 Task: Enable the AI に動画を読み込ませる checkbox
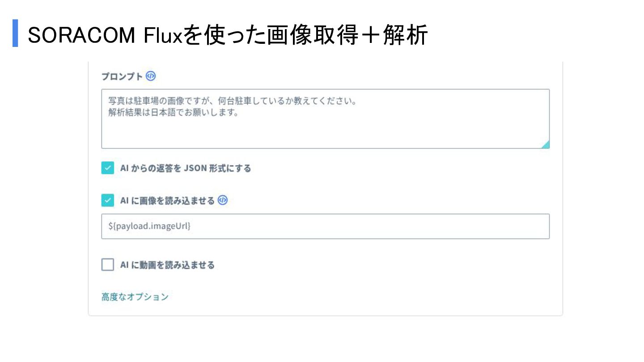tap(108, 265)
